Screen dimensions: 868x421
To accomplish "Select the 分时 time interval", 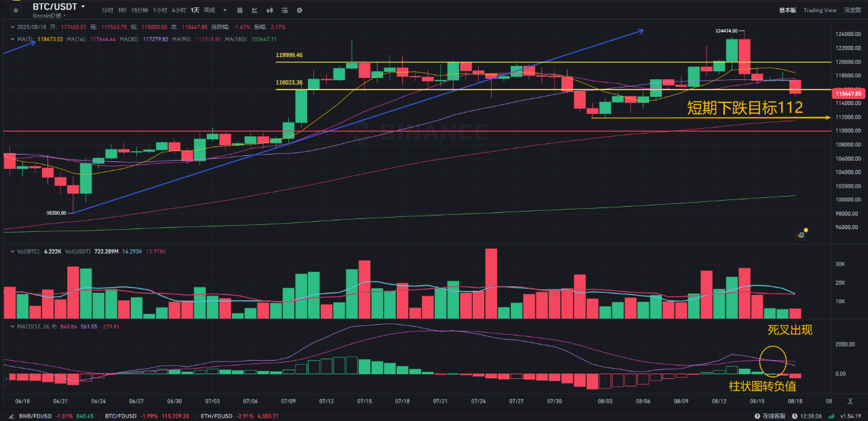I will click(107, 10).
